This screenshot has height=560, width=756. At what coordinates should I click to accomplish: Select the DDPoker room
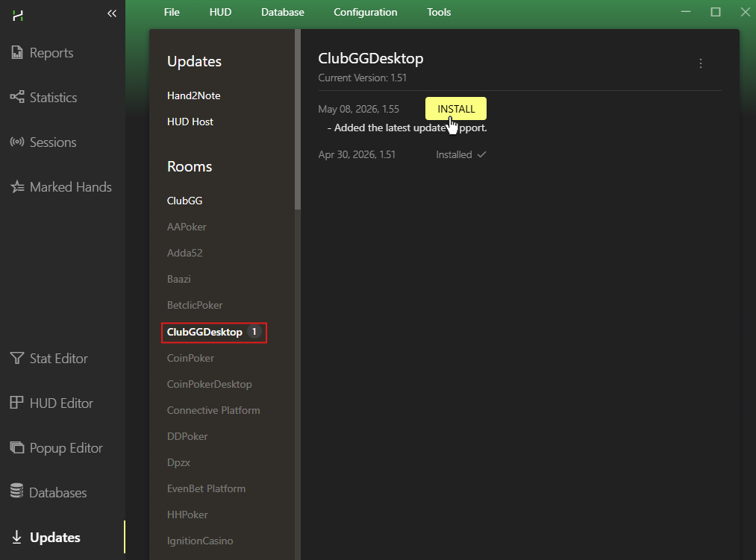187,436
